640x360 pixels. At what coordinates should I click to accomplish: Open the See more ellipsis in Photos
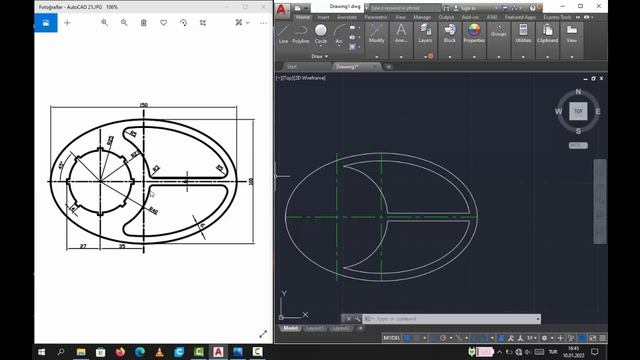coord(264,23)
